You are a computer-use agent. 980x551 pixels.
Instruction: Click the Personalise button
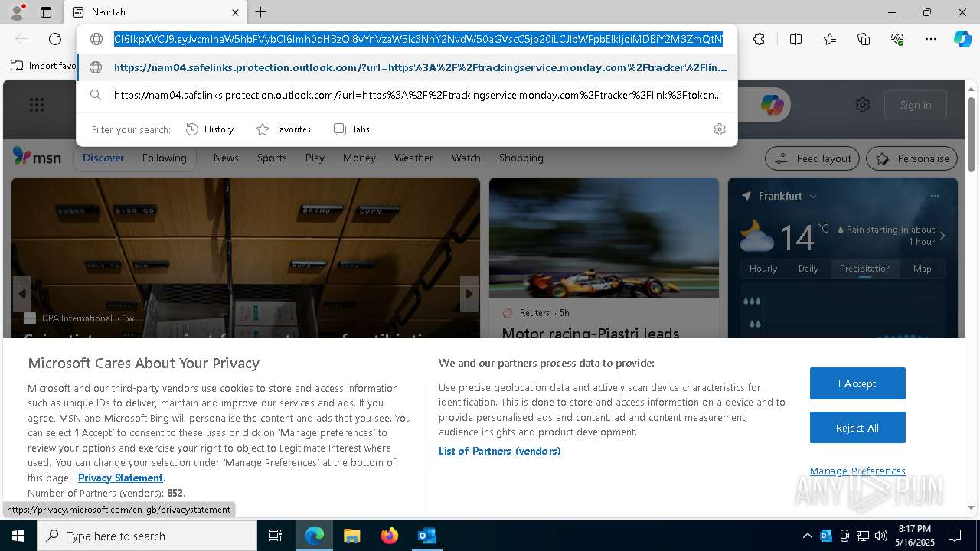[x=912, y=158]
